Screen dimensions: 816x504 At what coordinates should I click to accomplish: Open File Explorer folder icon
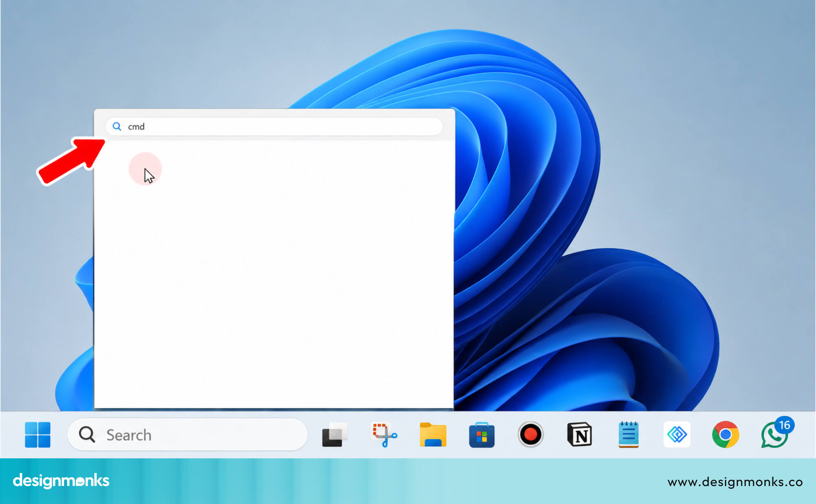[433, 435]
